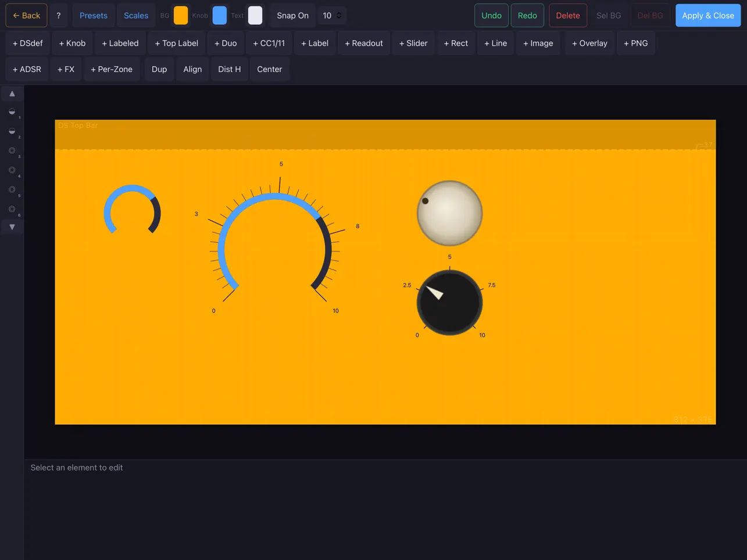Click the '7.5' label beside the black knob
The width and height of the screenshot is (747, 560).
(492, 285)
